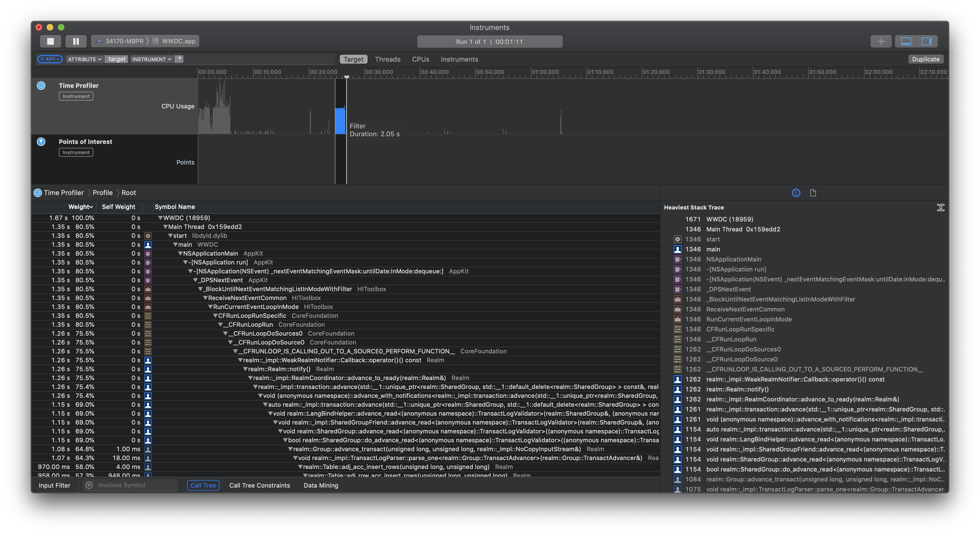Viewport: 980px width, 534px height.
Task: Switch to the Threads tab
Action: tap(387, 59)
